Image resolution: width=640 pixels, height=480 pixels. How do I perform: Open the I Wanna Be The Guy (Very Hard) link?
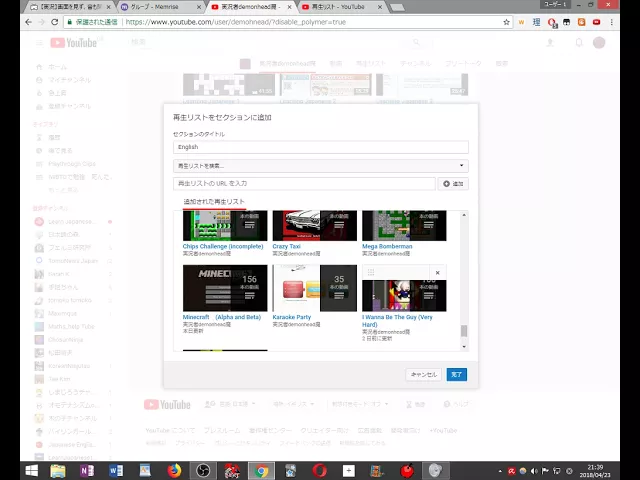tap(397, 321)
